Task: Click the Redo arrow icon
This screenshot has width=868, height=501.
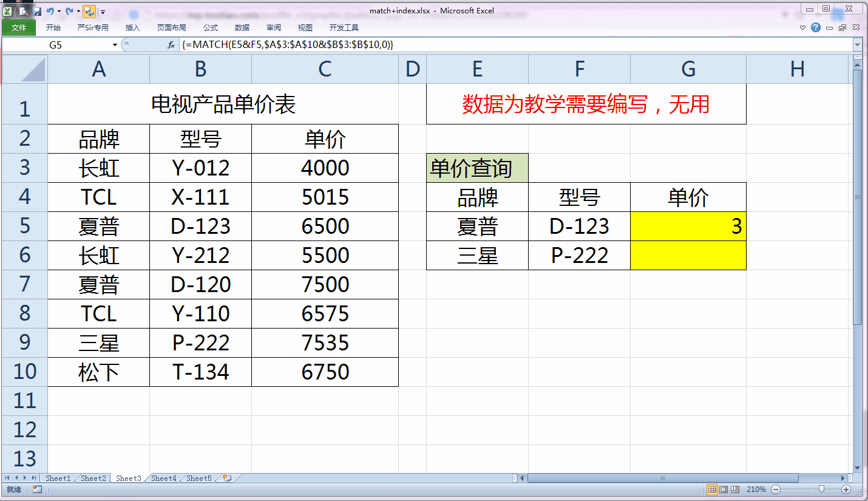Action: (x=69, y=12)
